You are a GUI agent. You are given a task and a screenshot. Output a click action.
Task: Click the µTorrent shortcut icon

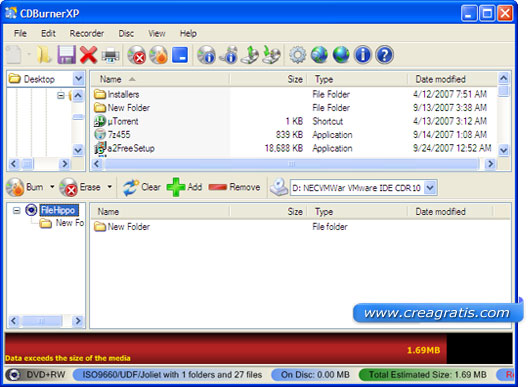click(x=100, y=121)
